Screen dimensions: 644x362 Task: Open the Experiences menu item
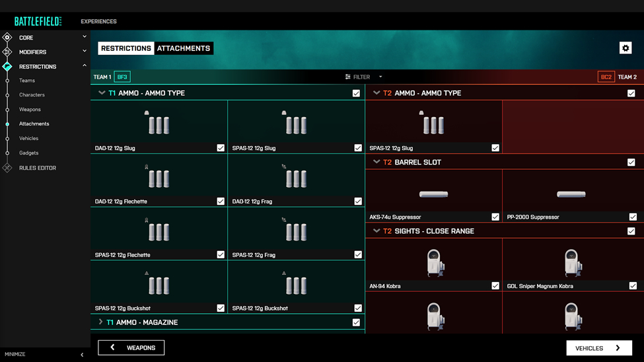(x=98, y=21)
